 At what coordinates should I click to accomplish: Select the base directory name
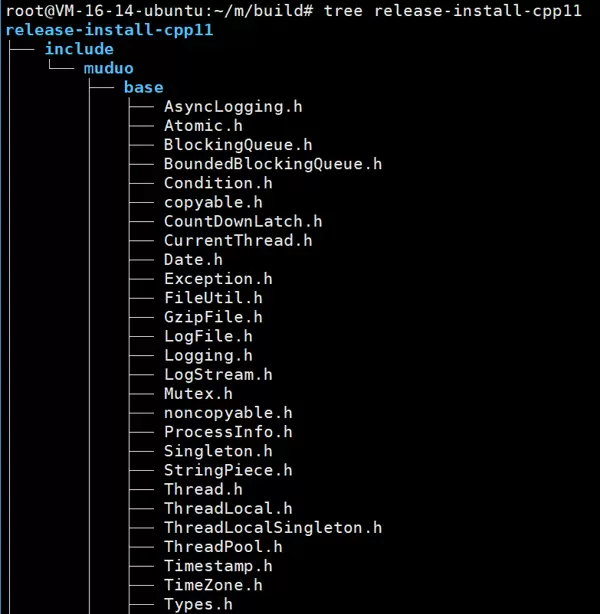[143, 87]
